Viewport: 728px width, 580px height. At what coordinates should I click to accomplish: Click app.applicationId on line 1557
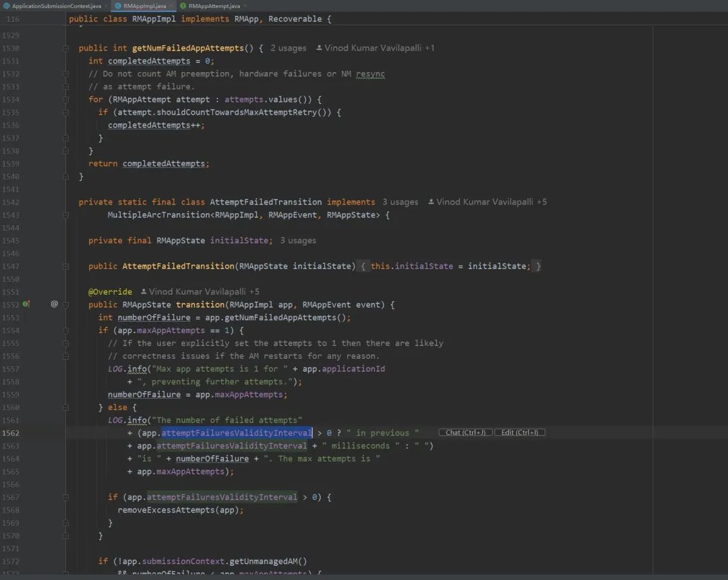(344, 369)
